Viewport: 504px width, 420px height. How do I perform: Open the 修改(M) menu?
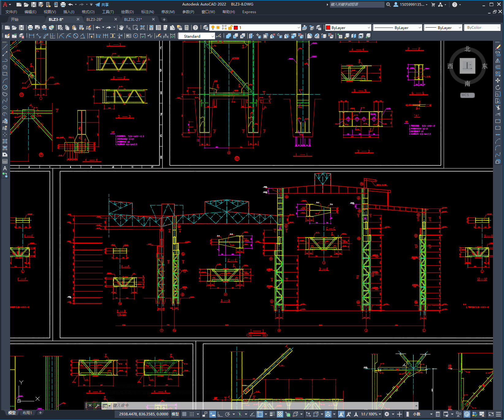click(168, 12)
